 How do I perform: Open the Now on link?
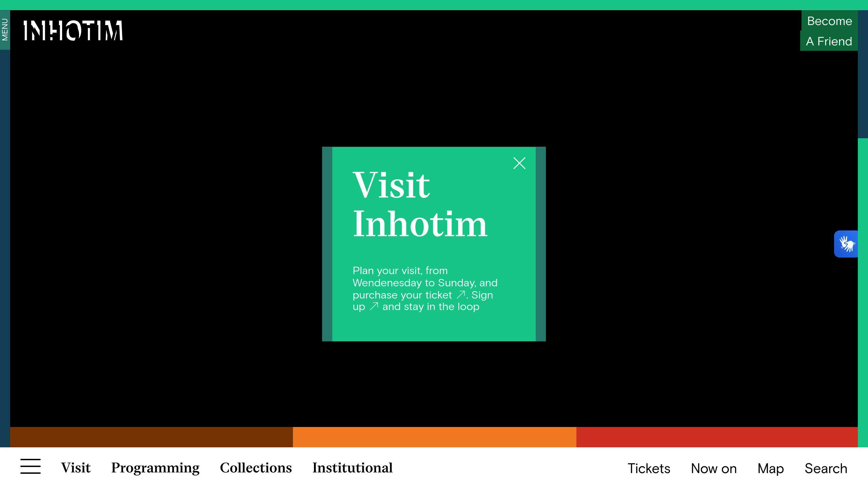[714, 468]
